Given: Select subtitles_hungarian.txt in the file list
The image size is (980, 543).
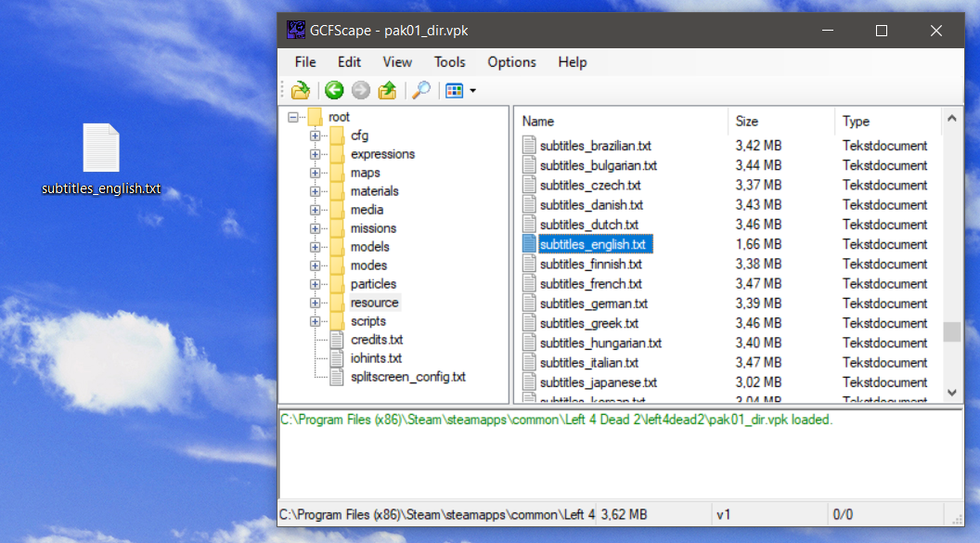Looking at the screenshot, I should [600, 343].
